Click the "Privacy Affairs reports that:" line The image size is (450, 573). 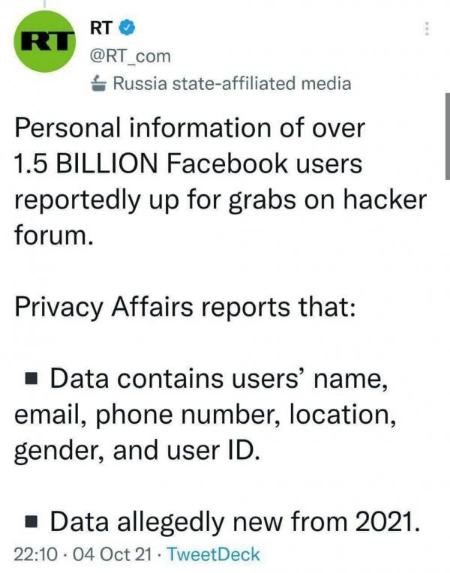tap(185, 308)
